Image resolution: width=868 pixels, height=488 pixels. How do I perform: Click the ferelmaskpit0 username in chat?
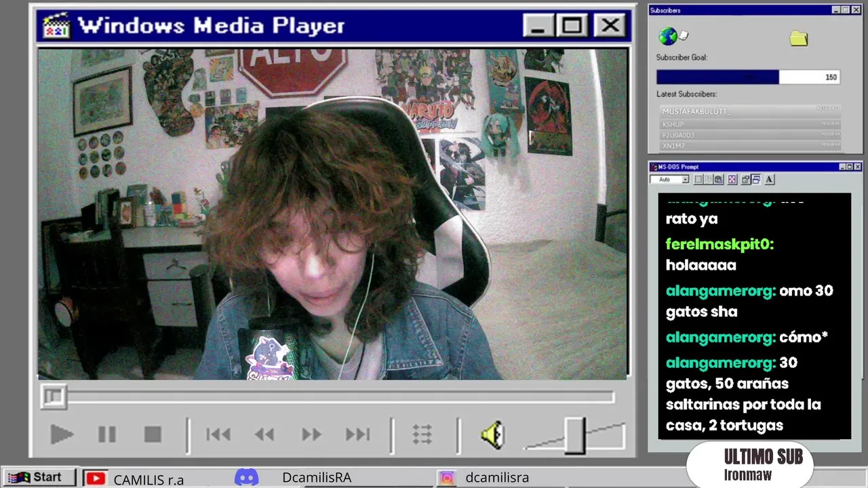point(719,244)
